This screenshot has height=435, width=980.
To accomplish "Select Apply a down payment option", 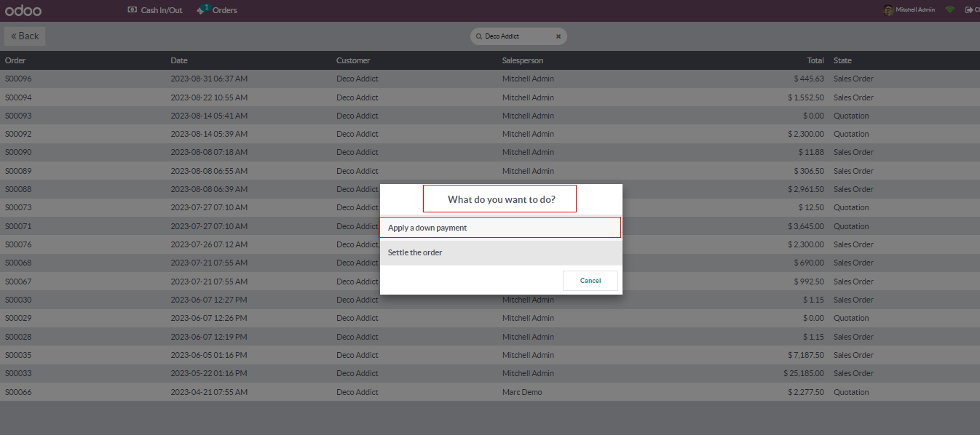I will 499,228.
